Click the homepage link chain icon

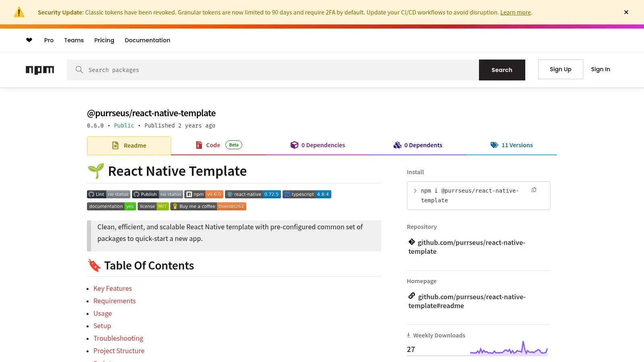tap(412, 296)
